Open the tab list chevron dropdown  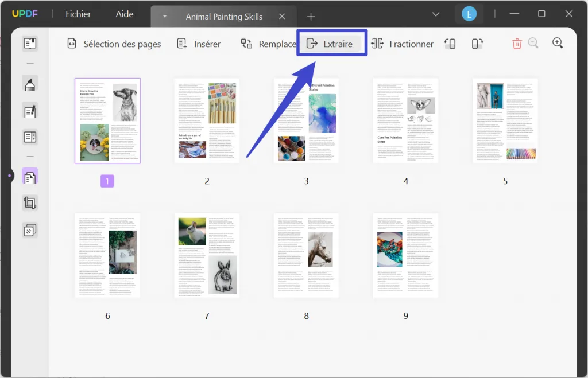(436, 14)
